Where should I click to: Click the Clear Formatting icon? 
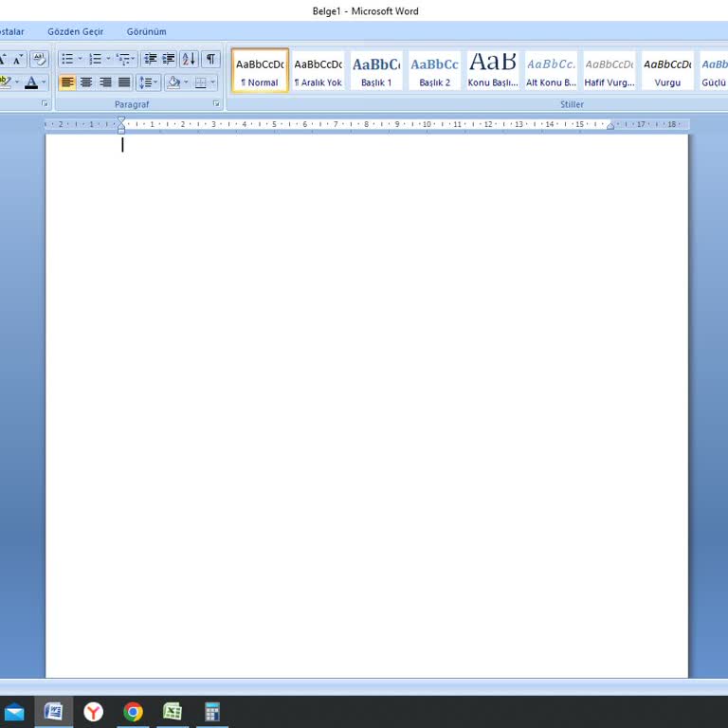(x=39, y=59)
